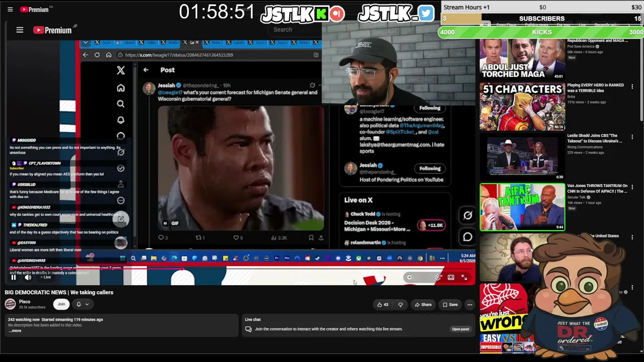
Task: Mute the video volume speaker icon
Action: [x=28, y=278]
